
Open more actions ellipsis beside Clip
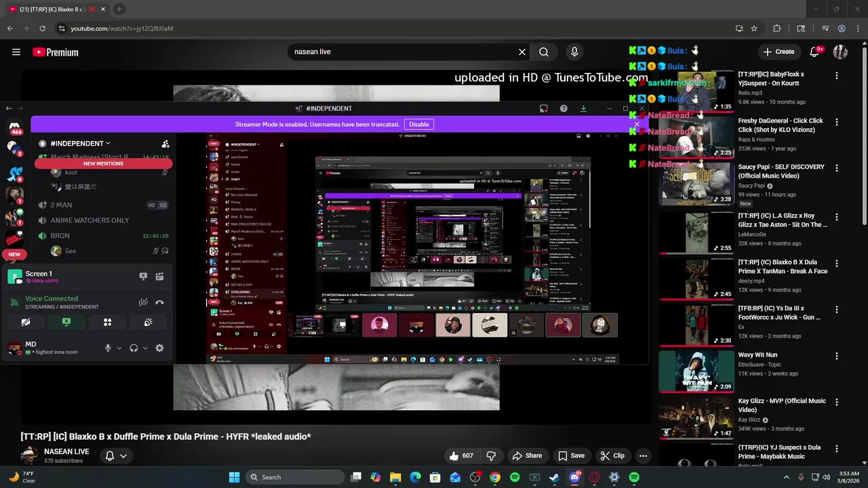point(643,455)
